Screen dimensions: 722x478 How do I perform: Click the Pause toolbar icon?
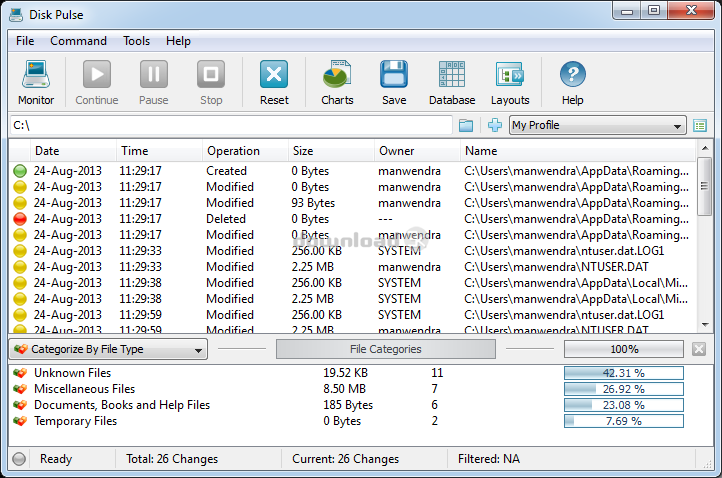pyautogui.click(x=154, y=74)
